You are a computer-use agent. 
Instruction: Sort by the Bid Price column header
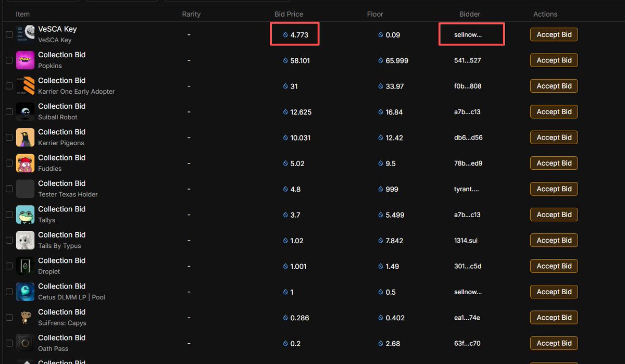tap(289, 14)
